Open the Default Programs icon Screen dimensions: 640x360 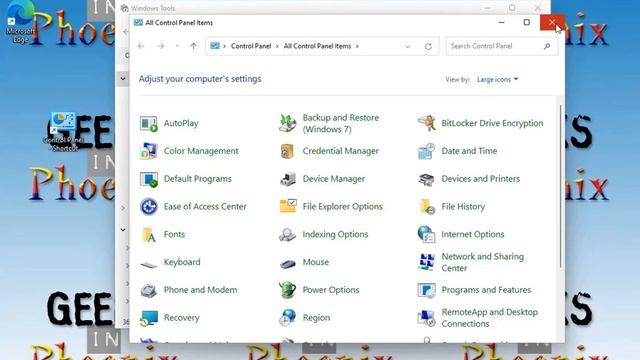pos(149,179)
